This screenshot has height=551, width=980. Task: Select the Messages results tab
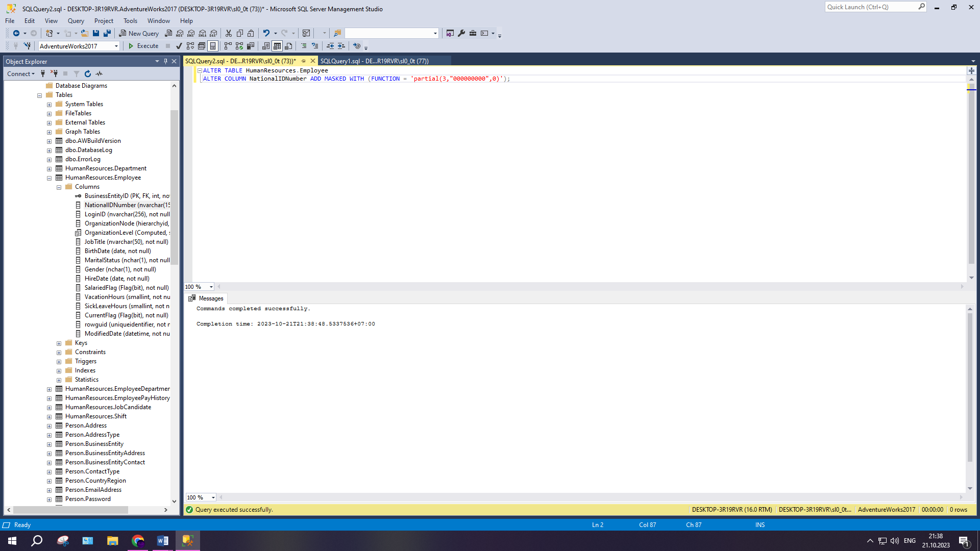pyautogui.click(x=206, y=298)
